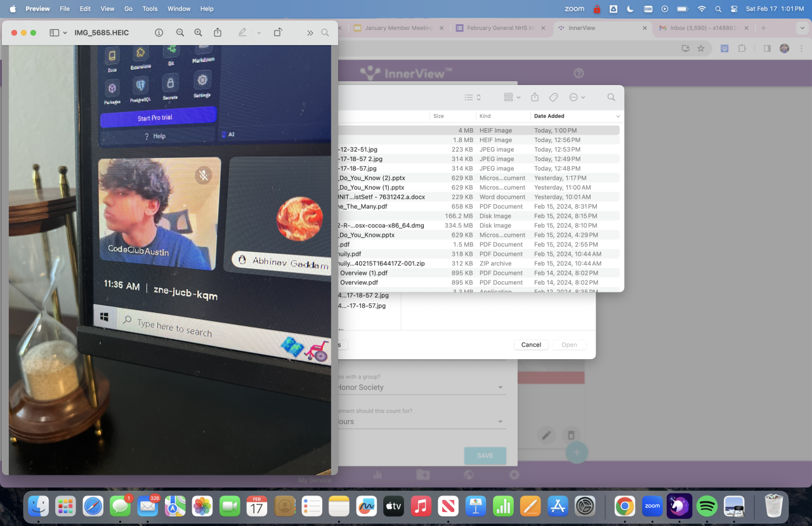Select the HEIF Image added today 1:00 PM
The width and height of the screenshot is (812, 526).
click(x=478, y=130)
